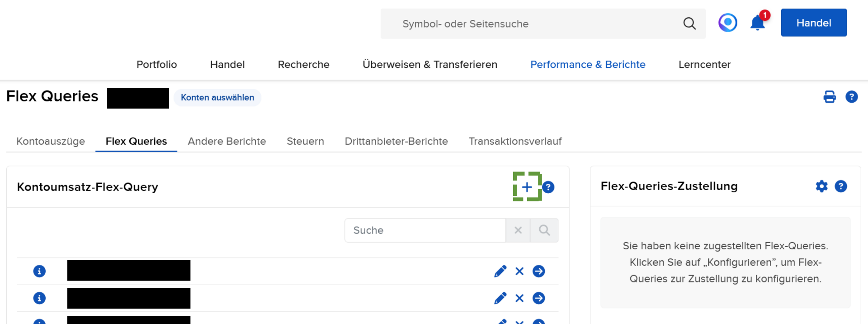Viewport: 868px width, 324px height.
Task: Click the printer icon on the Flex Queries header
Action: tap(830, 97)
